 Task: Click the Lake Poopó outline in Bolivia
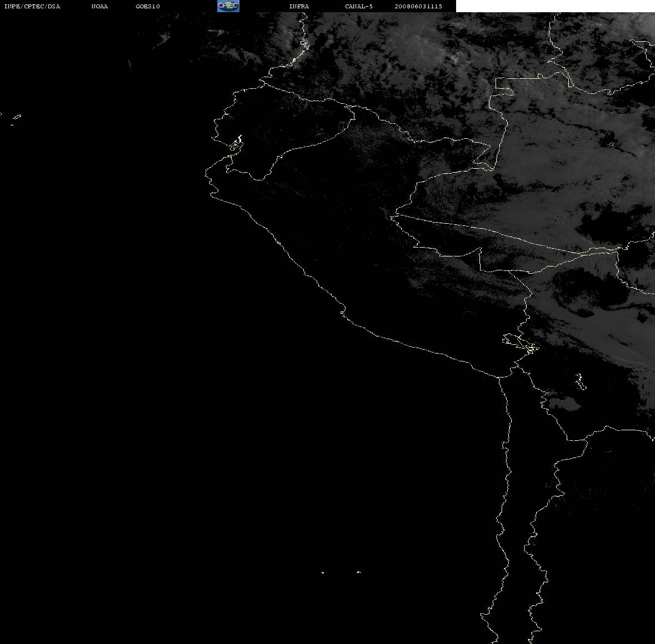click(x=580, y=381)
